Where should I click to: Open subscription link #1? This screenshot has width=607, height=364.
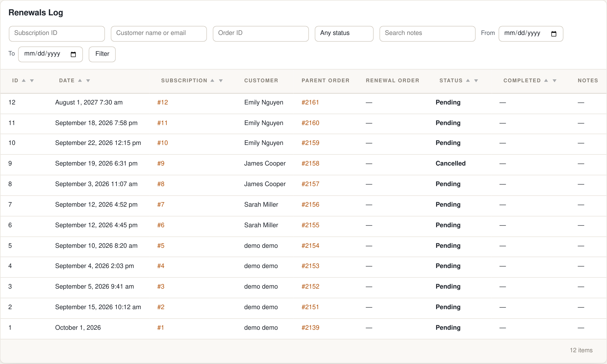pyautogui.click(x=160, y=328)
